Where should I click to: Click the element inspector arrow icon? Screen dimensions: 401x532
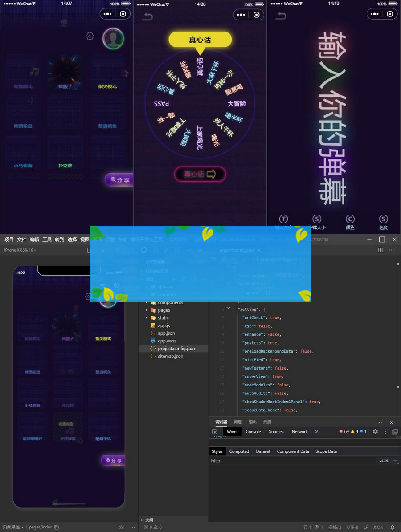click(x=214, y=431)
